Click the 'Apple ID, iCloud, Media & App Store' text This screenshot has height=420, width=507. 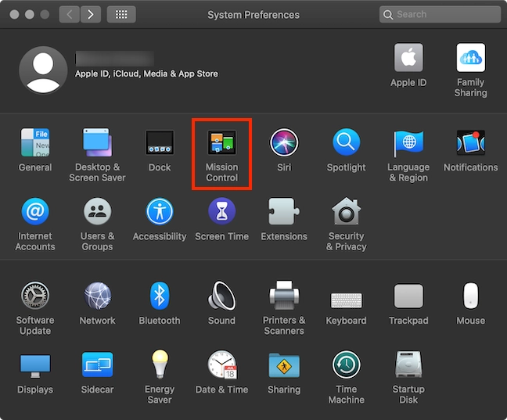(146, 74)
